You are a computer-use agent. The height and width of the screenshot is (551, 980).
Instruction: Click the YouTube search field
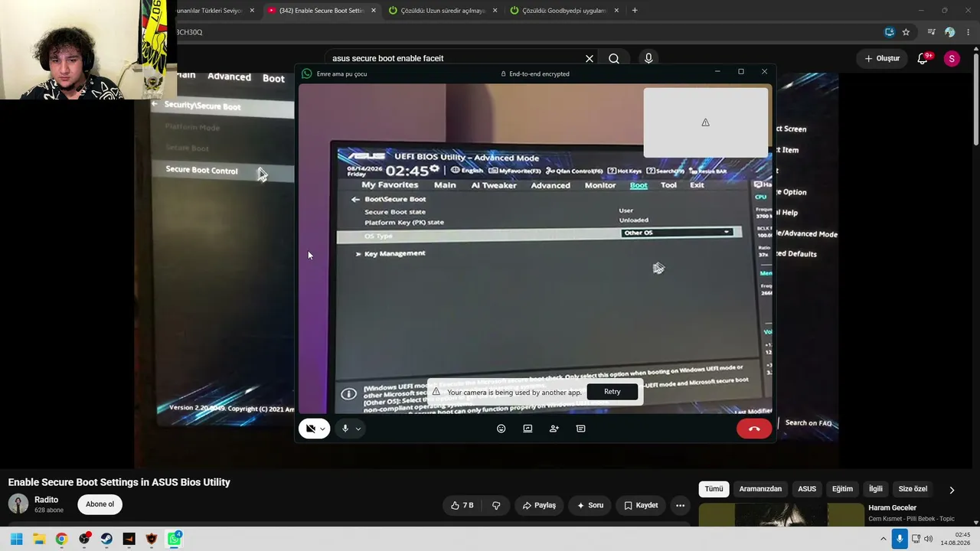pyautogui.click(x=456, y=58)
